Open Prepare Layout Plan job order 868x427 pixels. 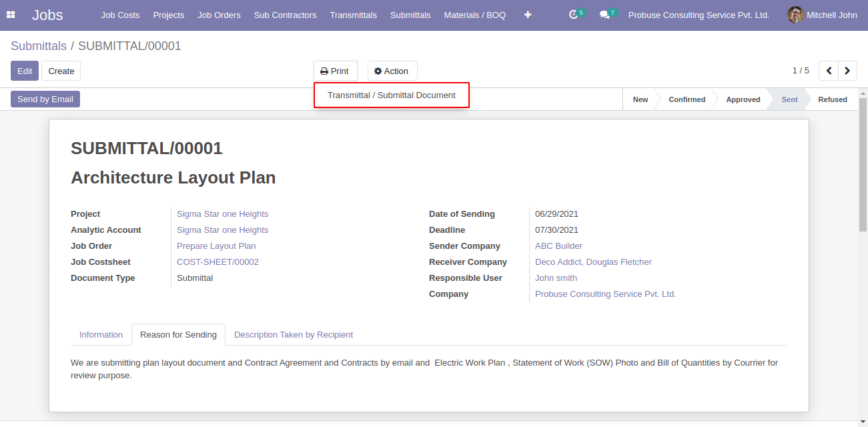pos(216,246)
